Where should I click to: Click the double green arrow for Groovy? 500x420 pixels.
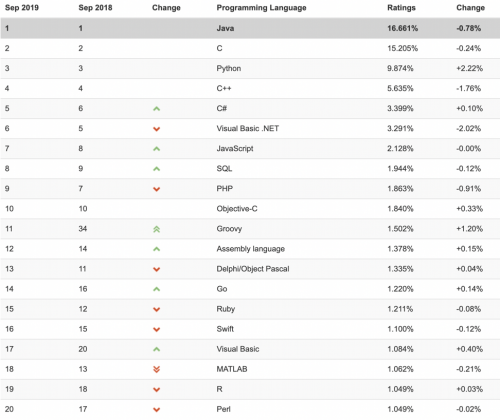pos(156,229)
